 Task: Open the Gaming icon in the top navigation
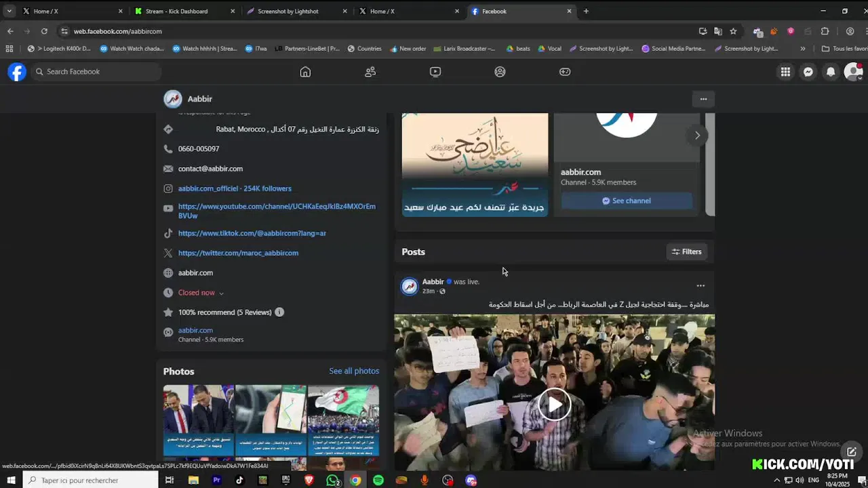565,72
